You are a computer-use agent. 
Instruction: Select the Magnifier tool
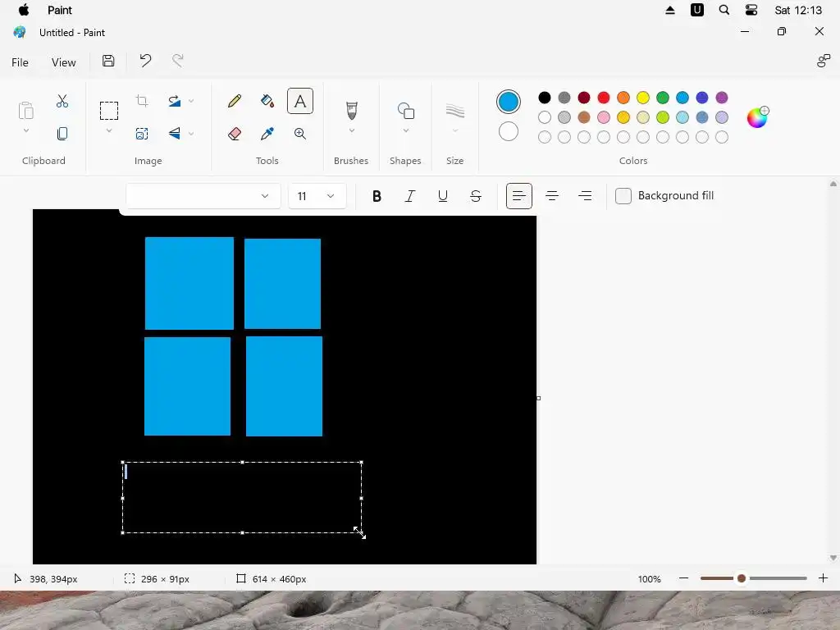pos(300,134)
